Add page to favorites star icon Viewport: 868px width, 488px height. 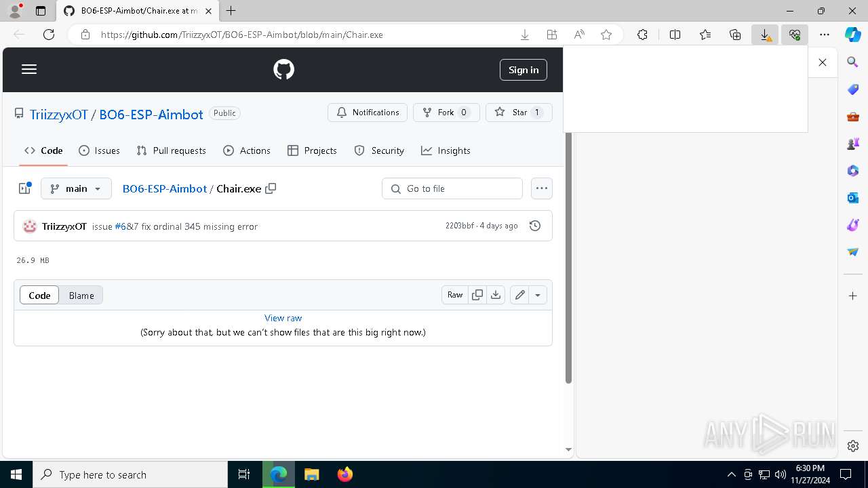(606, 35)
